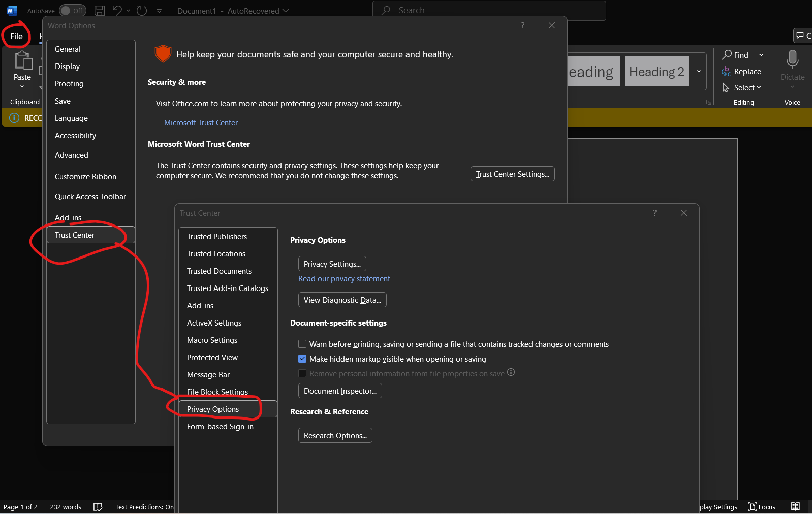
Task: Select Add-ins in Trust Center list
Action: click(x=228, y=306)
